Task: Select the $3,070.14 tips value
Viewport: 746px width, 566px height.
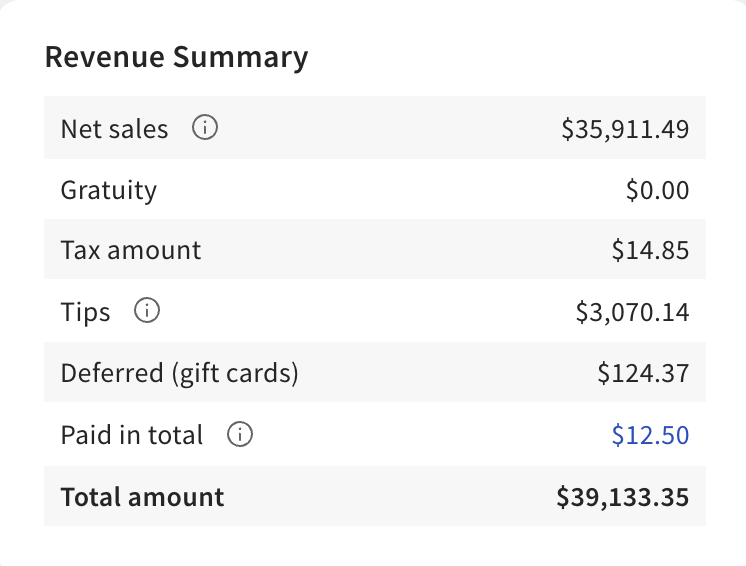Action: 632,313
